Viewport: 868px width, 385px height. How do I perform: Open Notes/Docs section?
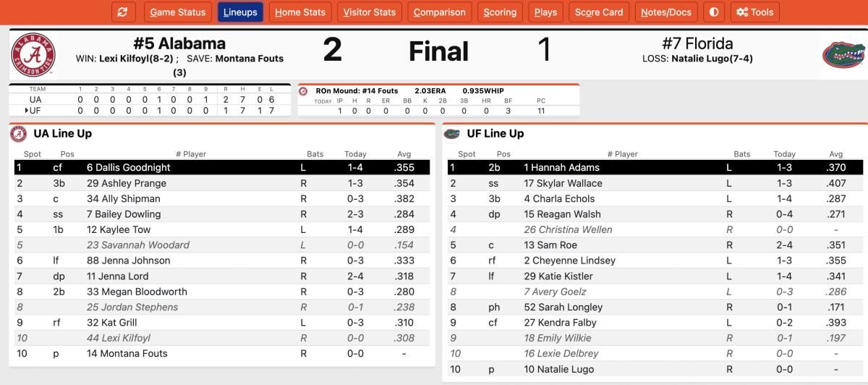coord(666,12)
